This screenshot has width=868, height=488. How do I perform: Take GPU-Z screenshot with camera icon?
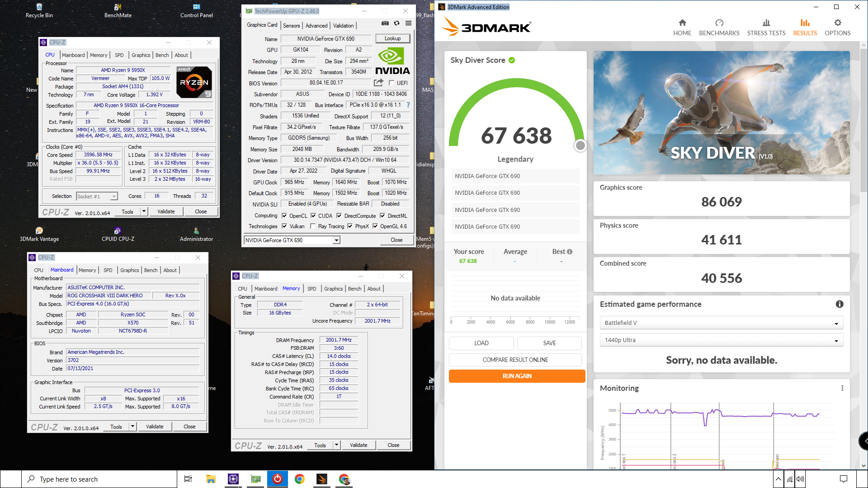point(385,23)
